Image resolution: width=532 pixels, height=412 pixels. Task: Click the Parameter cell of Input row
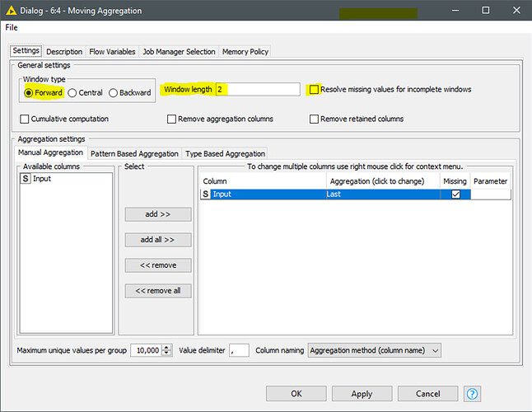pos(491,194)
